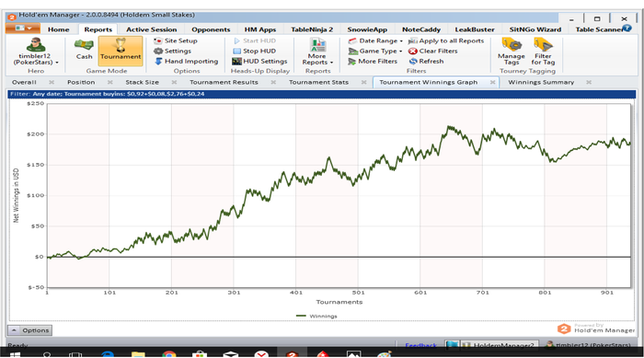This screenshot has width=644, height=358.
Task: Open the orange application menu button
Action: click(x=23, y=29)
